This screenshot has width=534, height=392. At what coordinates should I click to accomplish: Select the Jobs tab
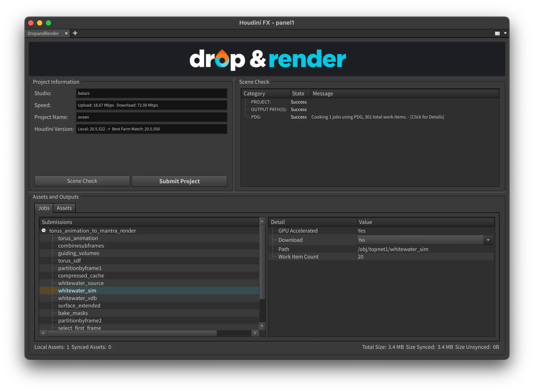coord(44,208)
